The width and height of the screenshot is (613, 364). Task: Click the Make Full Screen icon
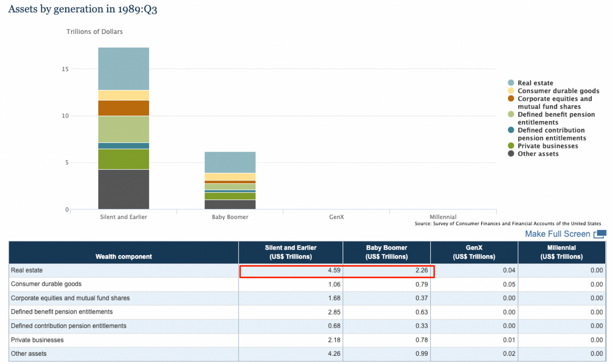tap(600, 234)
